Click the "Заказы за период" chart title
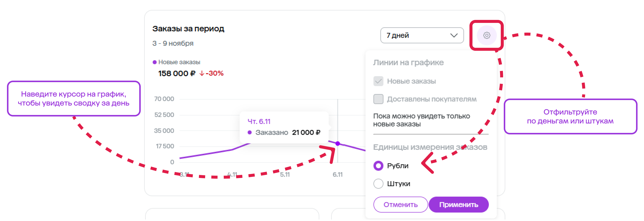This screenshot has width=644, height=221. coord(188,29)
